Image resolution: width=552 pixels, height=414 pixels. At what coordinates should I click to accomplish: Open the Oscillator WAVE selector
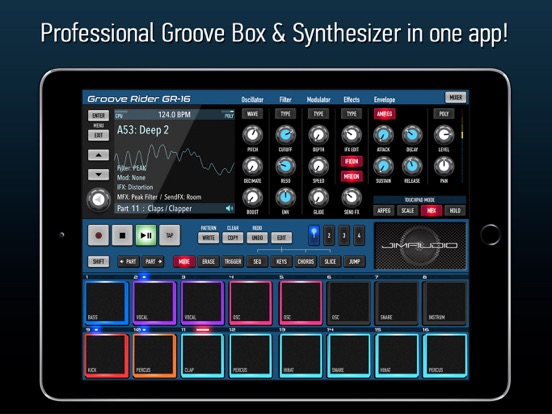pyautogui.click(x=252, y=114)
